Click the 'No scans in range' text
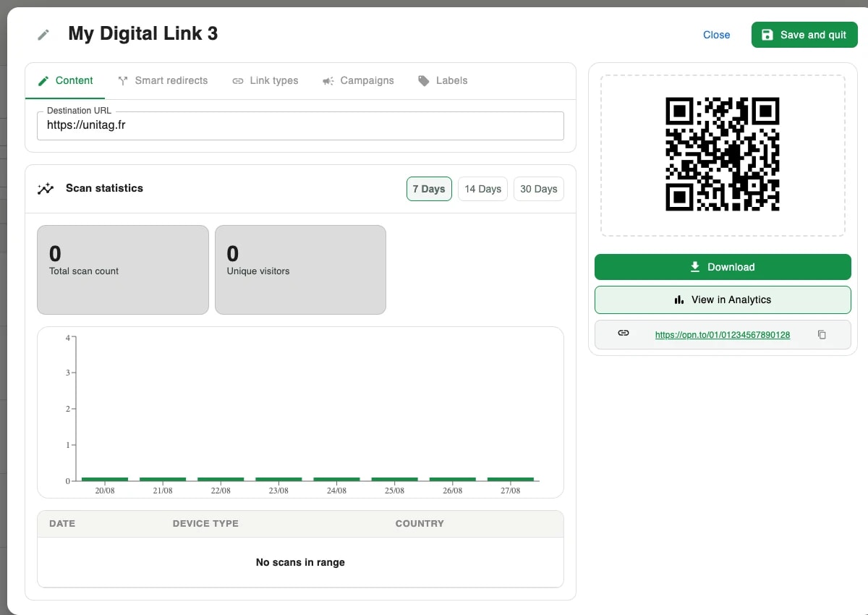Screen dimensions: 868x615 [x=300, y=562]
